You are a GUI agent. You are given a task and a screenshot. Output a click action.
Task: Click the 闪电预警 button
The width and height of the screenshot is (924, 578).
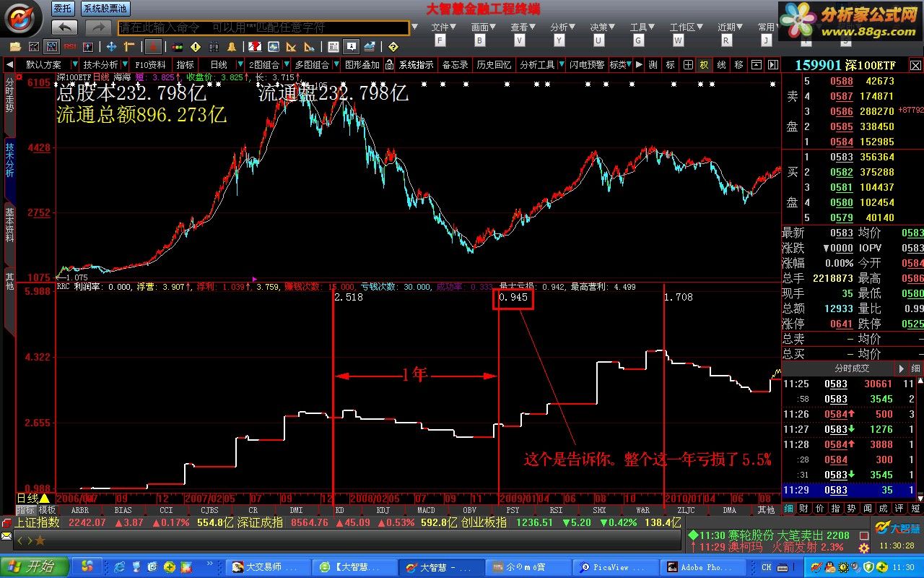[x=586, y=65]
